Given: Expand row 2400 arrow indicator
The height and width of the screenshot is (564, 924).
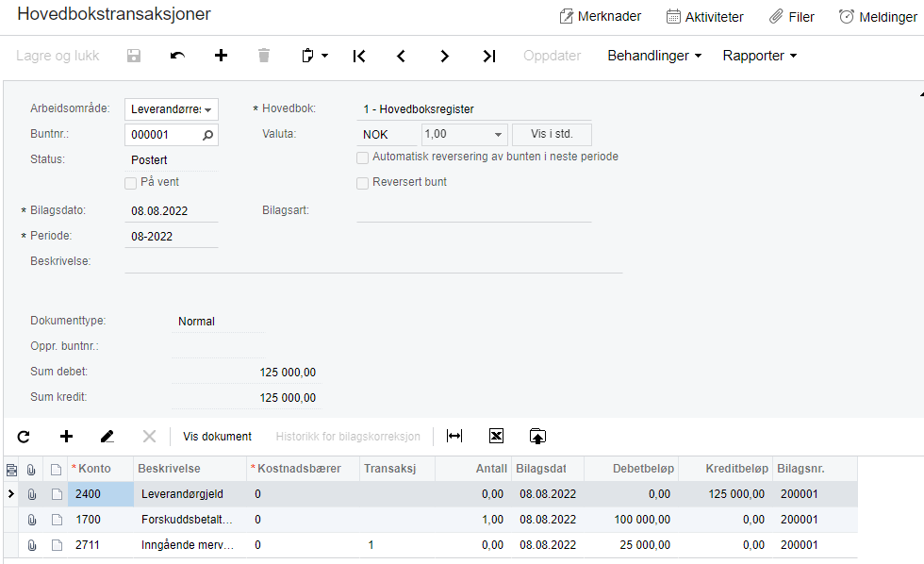Looking at the screenshot, I should (10, 494).
